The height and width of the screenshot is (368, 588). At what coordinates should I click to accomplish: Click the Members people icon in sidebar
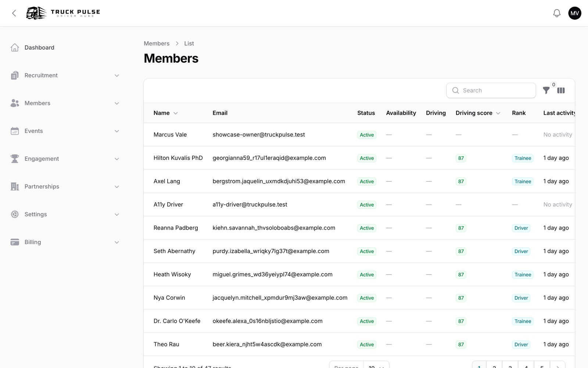[x=15, y=103]
